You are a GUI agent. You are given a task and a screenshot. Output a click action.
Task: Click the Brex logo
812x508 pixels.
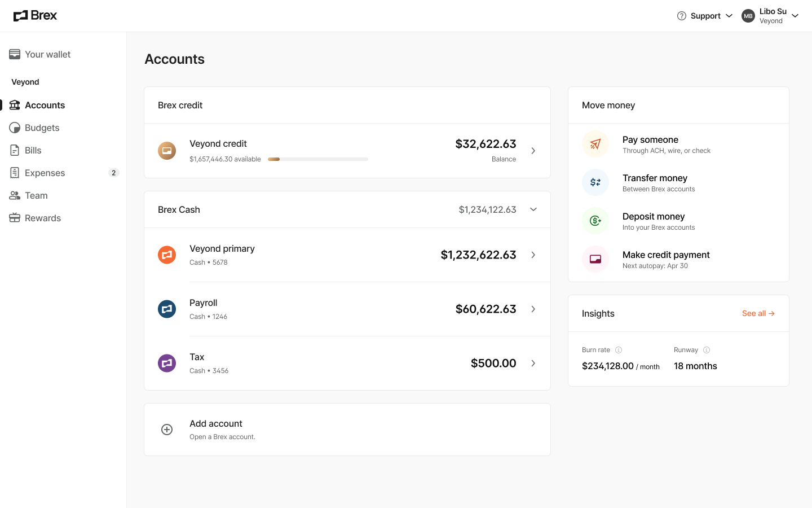[x=35, y=16]
